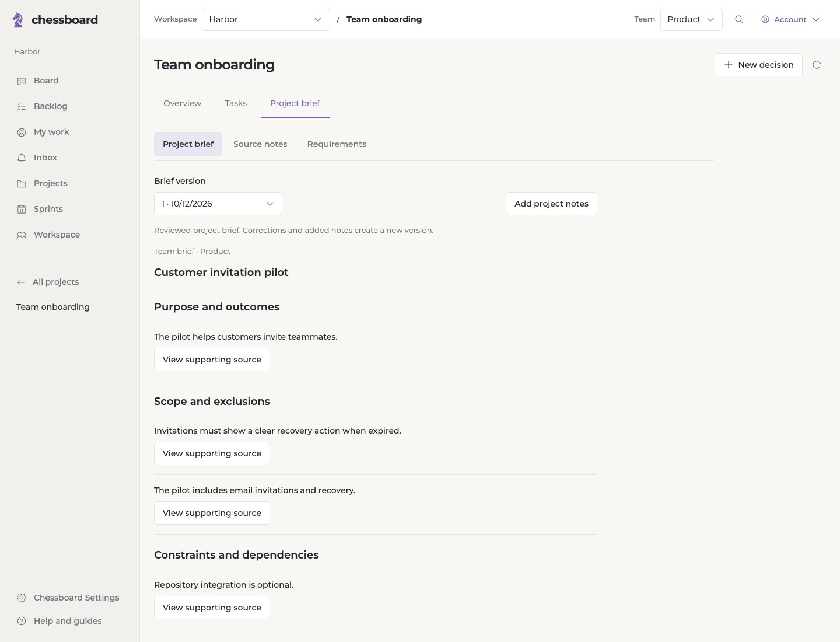The image size is (840, 642).
Task: Click the Backlog list icon
Action: pyautogui.click(x=22, y=107)
